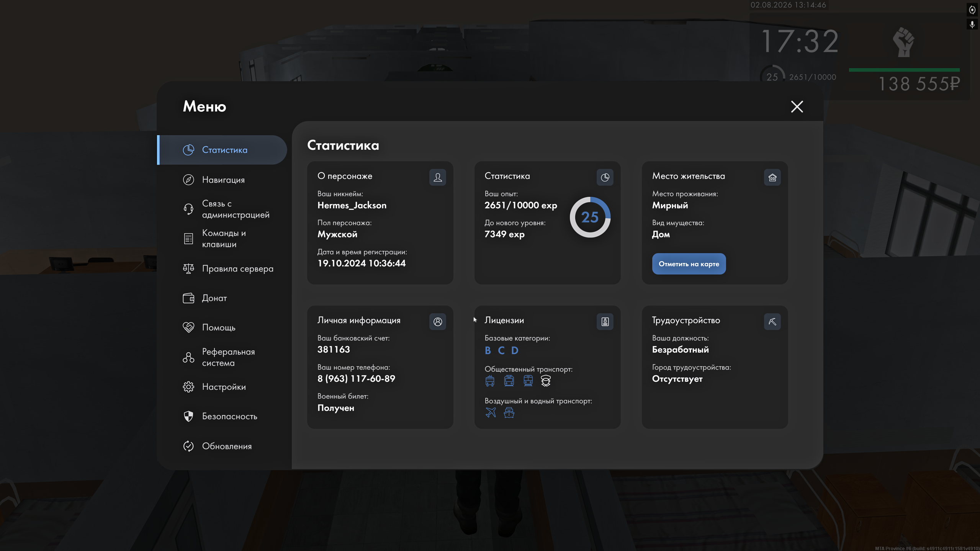The width and height of the screenshot is (980, 551).
Task: Click the fist weapon icon in HUD
Action: tap(904, 42)
